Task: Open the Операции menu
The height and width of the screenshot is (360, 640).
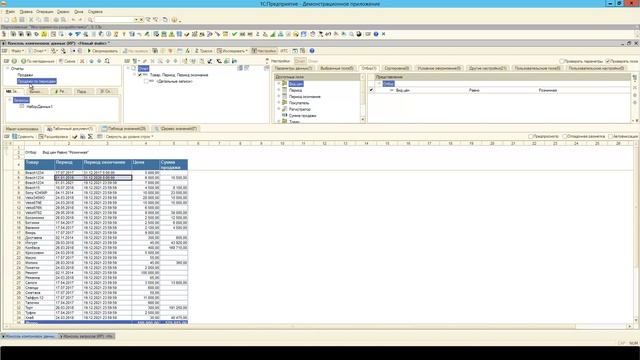Action: (x=44, y=12)
